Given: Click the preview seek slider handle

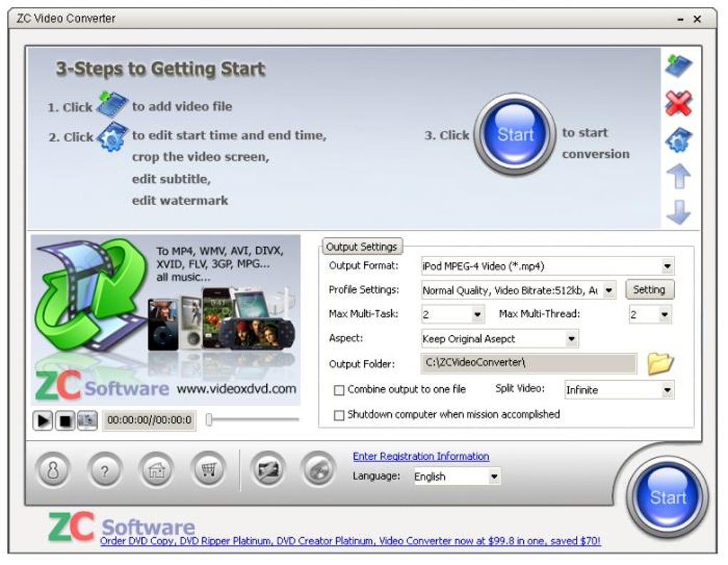Looking at the screenshot, I should click(x=209, y=419).
